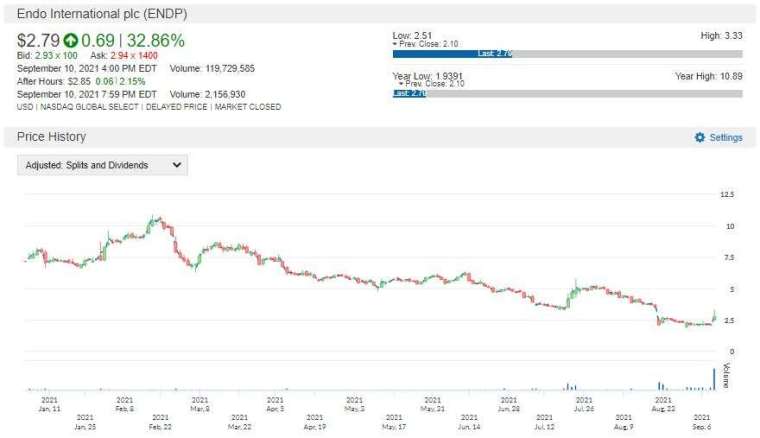Click the Feb 22 2021 axis date
Image resolution: width=760 pixels, height=438 pixels.
160,422
